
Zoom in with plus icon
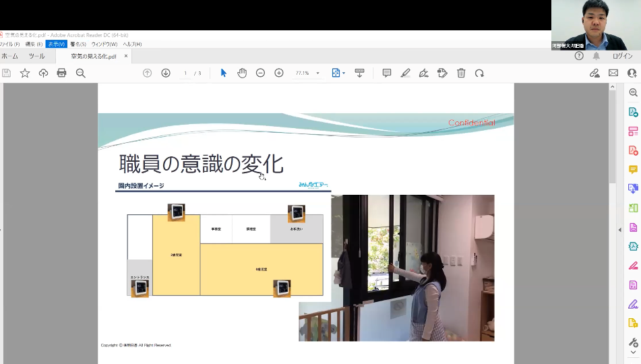pos(279,73)
